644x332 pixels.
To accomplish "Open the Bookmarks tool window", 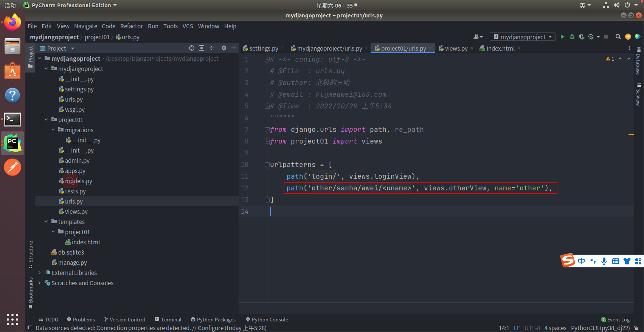I will pos(31,293).
